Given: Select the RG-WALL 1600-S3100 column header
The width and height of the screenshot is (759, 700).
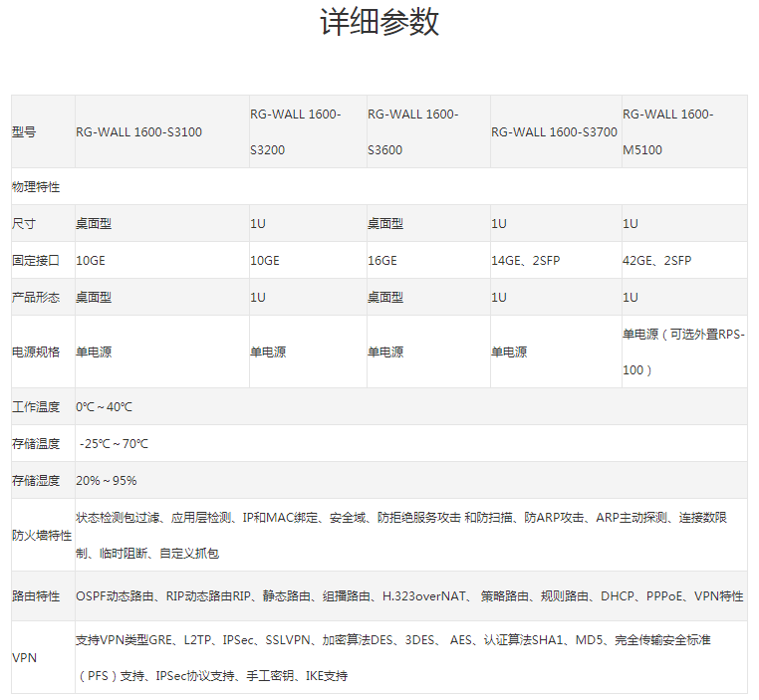Looking at the screenshot, I should click(138, 132).
